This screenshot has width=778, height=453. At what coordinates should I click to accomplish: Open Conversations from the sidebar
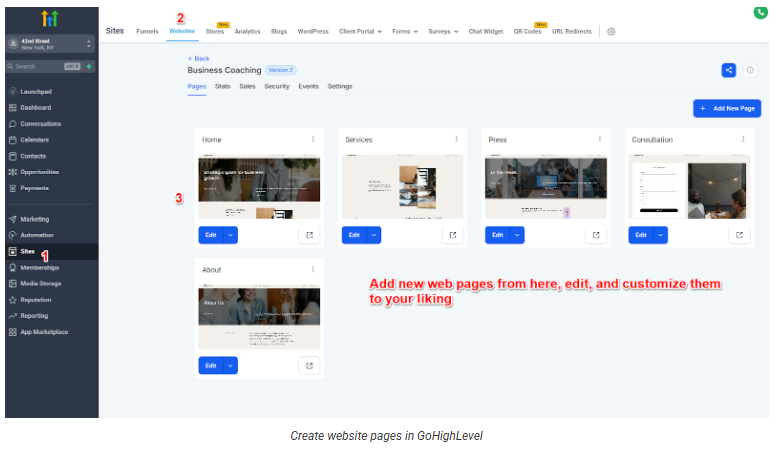[x=40, y=124]
